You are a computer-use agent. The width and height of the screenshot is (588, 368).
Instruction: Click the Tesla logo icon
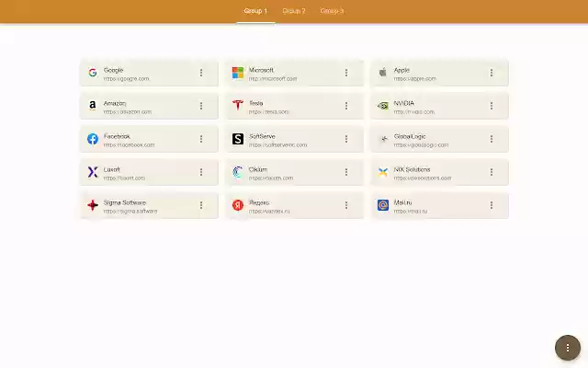point(238,106)
